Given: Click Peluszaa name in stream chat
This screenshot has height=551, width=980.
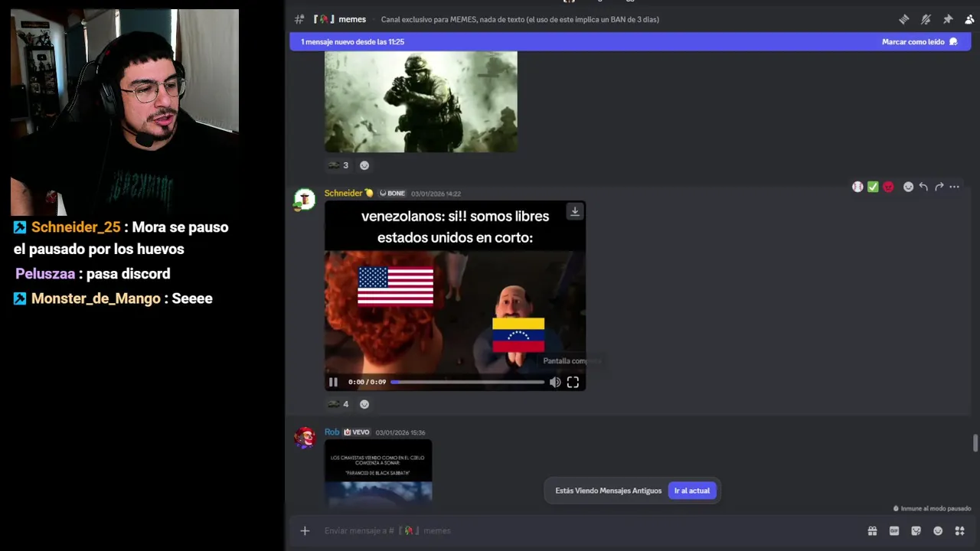Looking at the screenshot, I should (x=45, y=274).
